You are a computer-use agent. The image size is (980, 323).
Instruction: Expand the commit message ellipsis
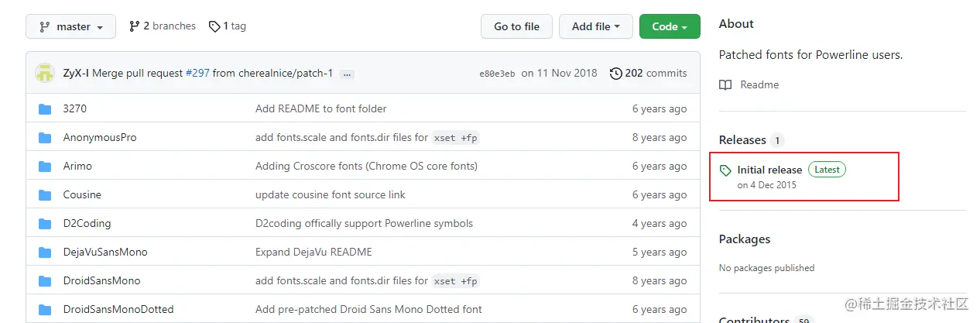pyautogui.click(x=348, y=74)
